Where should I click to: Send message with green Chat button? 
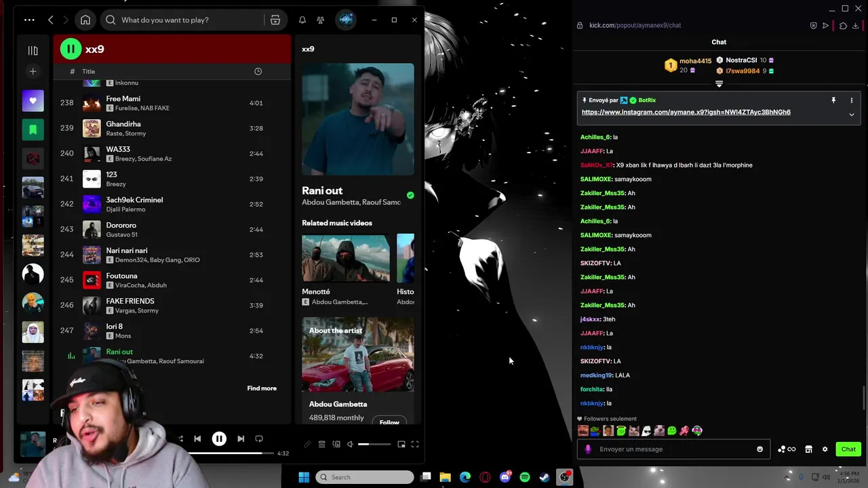[x=848, y=449]
